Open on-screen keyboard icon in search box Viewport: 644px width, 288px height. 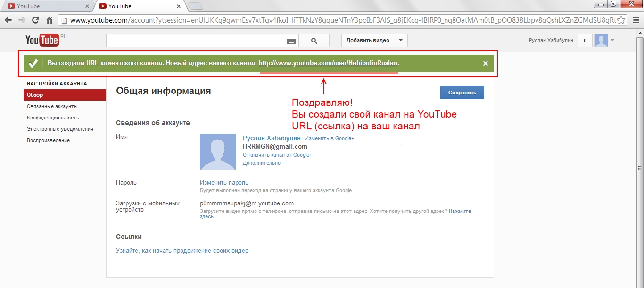click(291, 41)
